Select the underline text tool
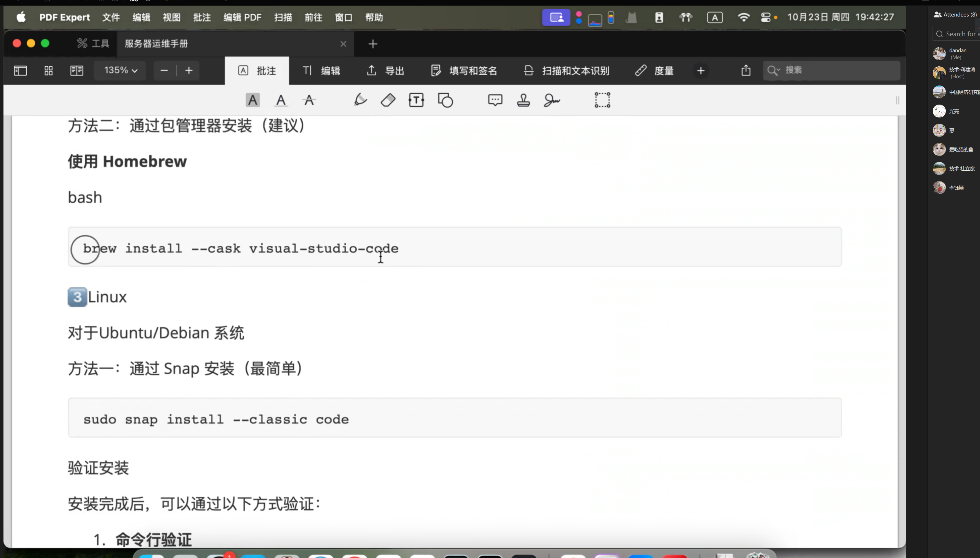The width and height of the screenshot is (980, 558). [281, 101]
